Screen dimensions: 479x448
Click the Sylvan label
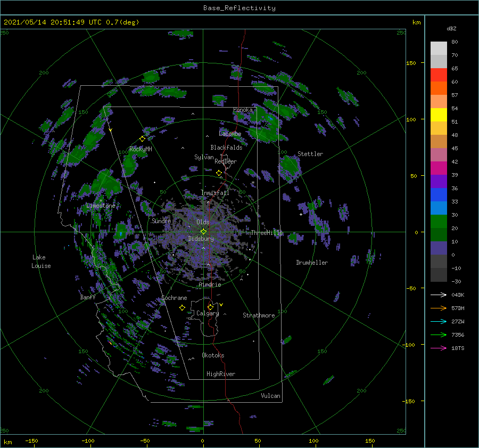click(204, 157)
